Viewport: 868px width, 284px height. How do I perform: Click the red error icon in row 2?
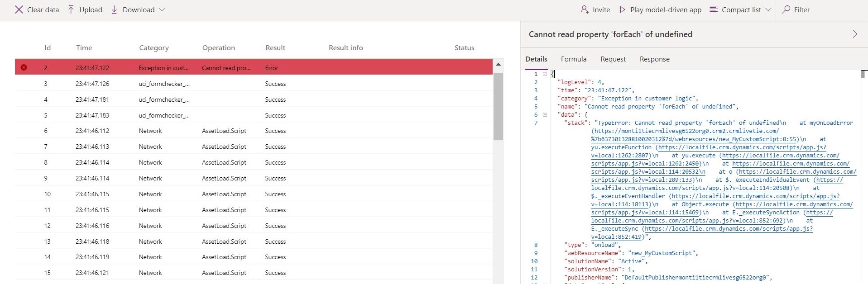[x=24, y=67]
